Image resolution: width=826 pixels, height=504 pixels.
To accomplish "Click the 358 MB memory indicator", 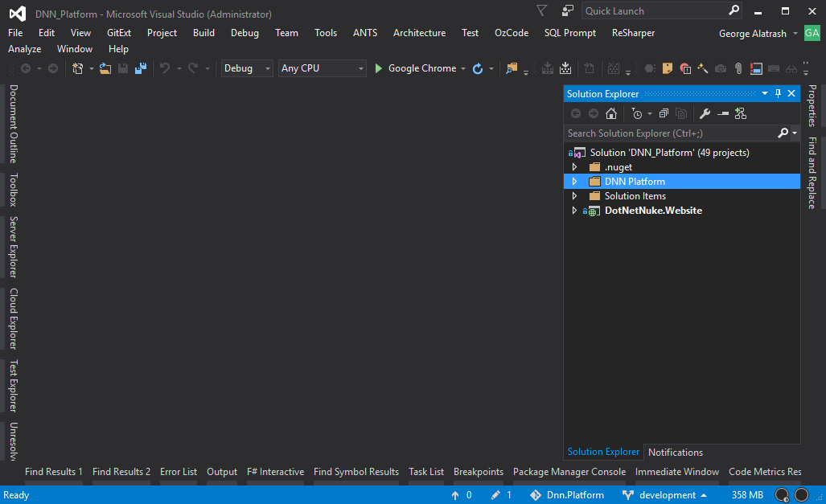I will coord(747,495).
